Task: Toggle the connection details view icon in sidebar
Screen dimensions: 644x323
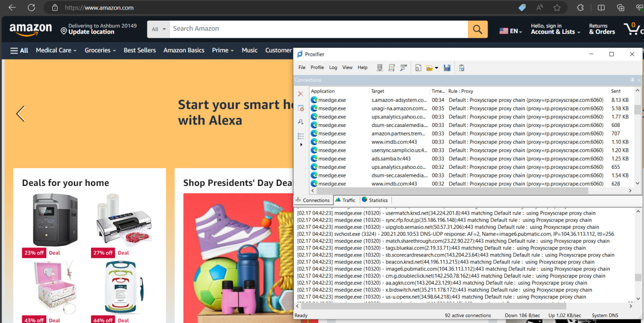Action: [x=300, y=107]
